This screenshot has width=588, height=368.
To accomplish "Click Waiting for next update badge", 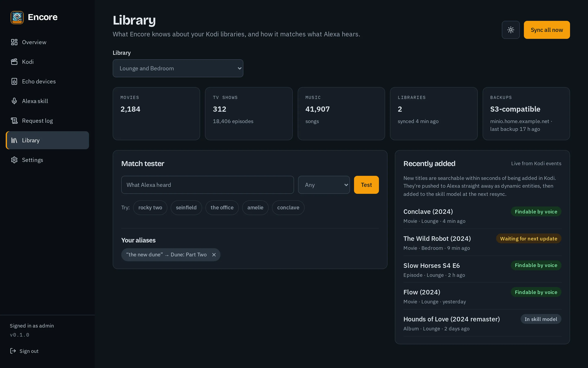I will (x=528, y=239).
